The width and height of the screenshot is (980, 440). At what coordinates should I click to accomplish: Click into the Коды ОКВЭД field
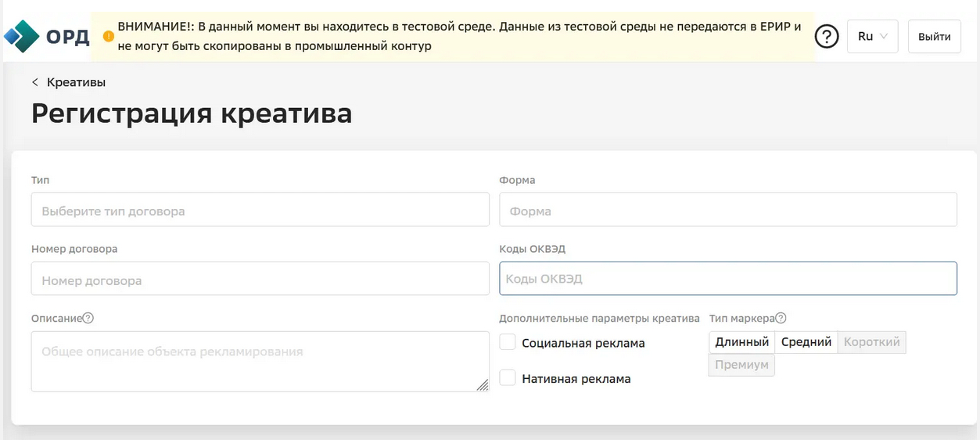click(x=727, y=279)
